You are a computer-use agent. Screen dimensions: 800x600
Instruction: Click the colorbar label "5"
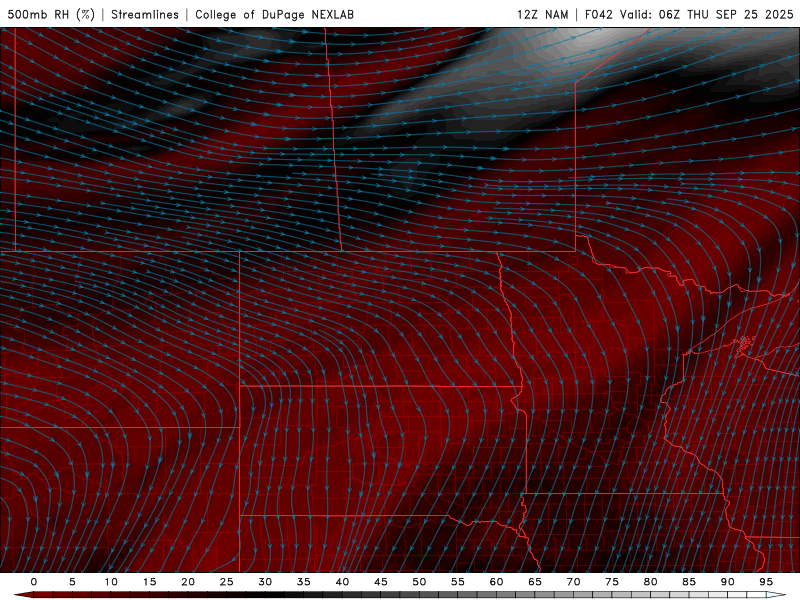72,582
